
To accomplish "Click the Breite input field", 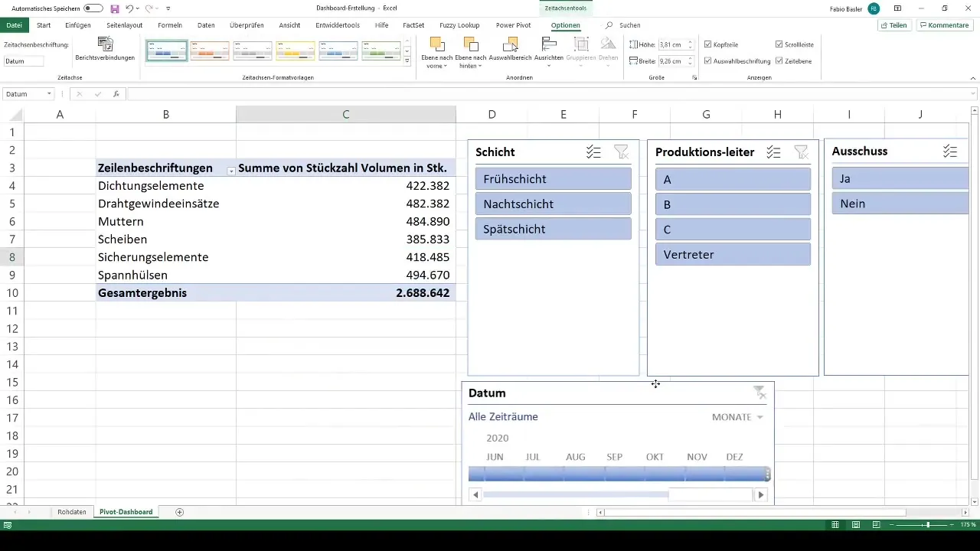I will (x=671, y=60).
